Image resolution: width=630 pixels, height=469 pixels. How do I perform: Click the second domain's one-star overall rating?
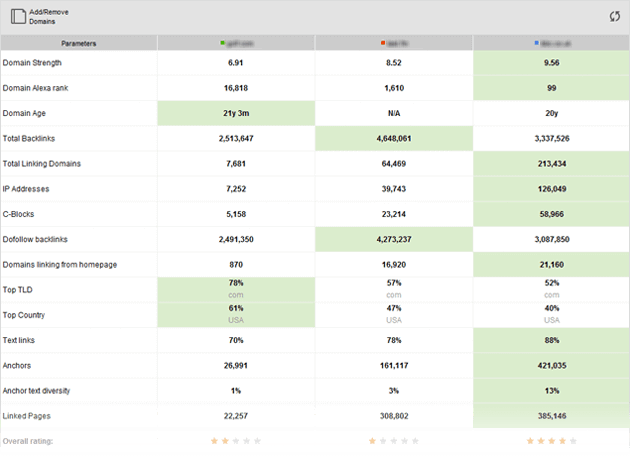point(393,440)
